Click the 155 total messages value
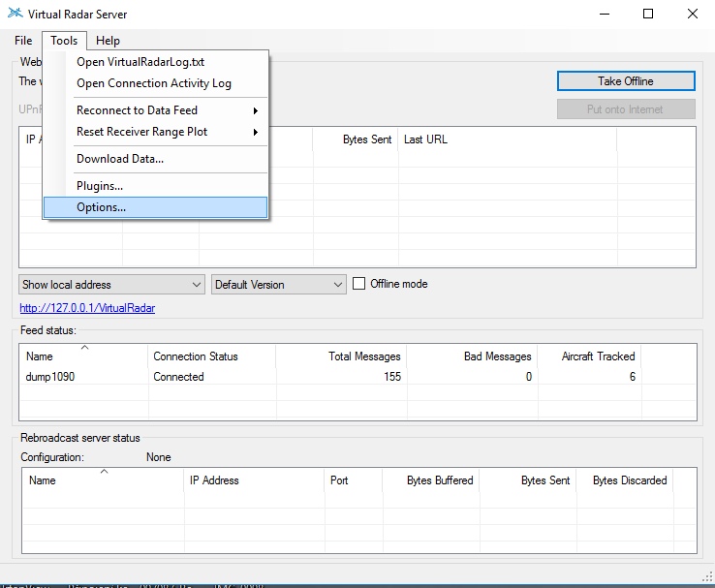 pos(392,377)
